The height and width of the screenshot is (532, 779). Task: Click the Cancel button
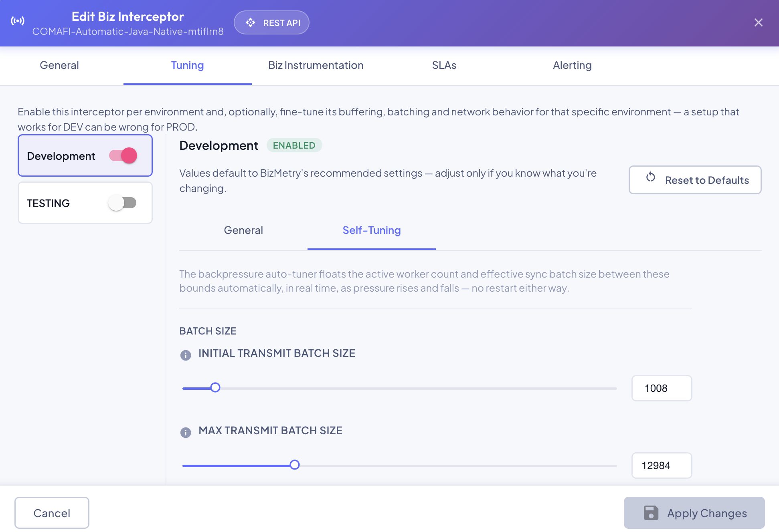pos(52,513)
